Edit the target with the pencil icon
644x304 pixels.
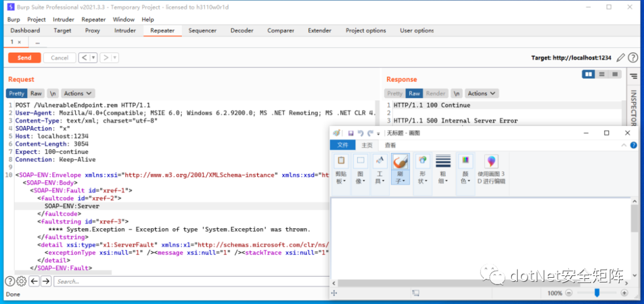point(621,57)
